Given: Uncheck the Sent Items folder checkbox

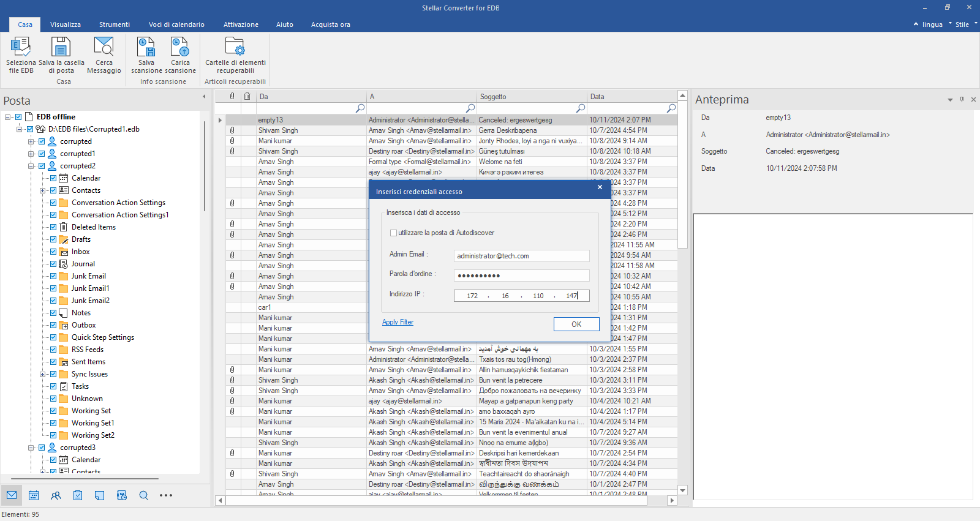Looking at the screenshot, I should pyautogui.click(x=53, y=362).
